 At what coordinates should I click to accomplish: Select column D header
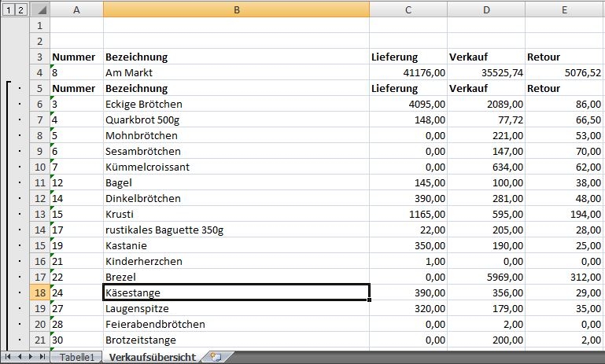[x=486, y=9]
